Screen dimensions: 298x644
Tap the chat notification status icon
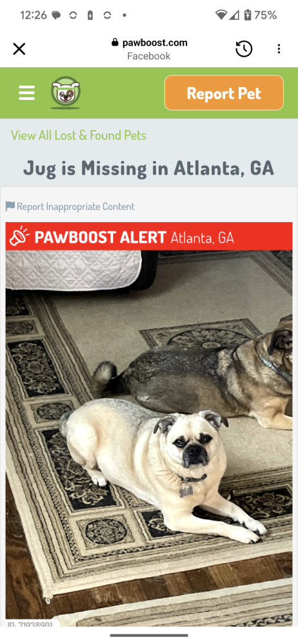click(56, 15)
